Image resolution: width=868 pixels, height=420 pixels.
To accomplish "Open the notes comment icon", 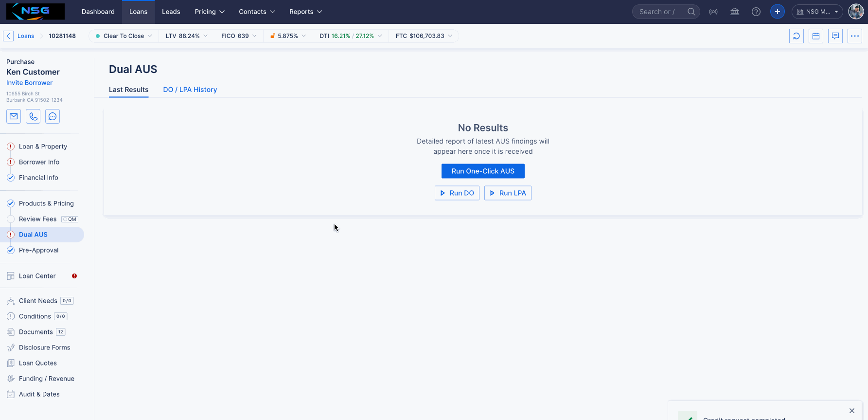I will click(x=835, y=36).
